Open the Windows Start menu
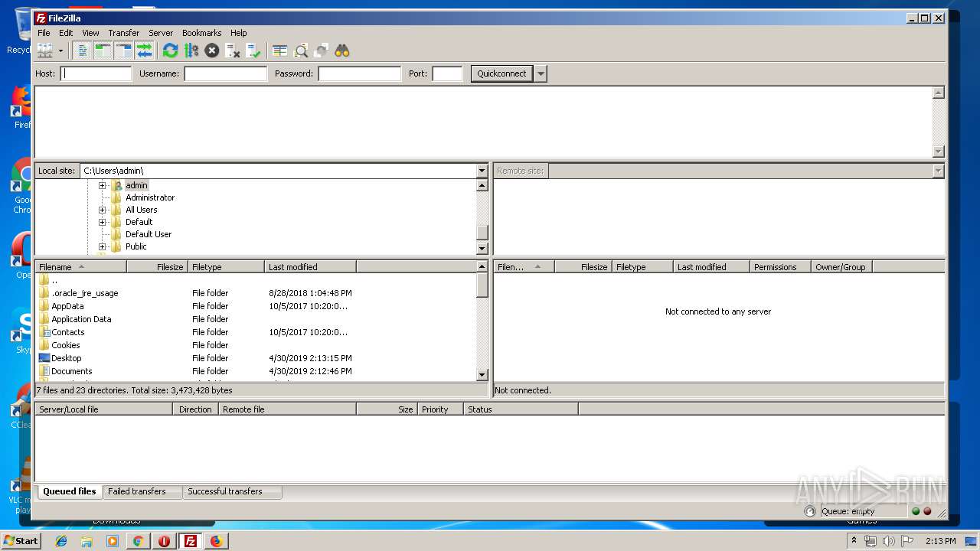The image size is (980, 551). click(21, 541)
